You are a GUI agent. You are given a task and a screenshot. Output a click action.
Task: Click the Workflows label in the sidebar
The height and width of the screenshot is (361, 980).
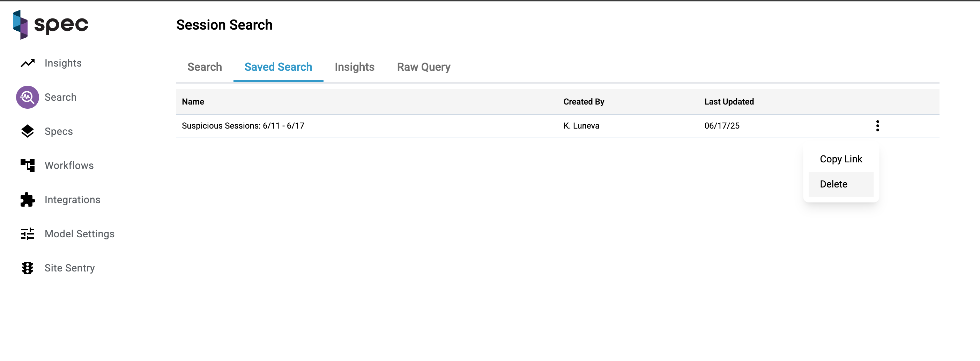coord(69,166)
